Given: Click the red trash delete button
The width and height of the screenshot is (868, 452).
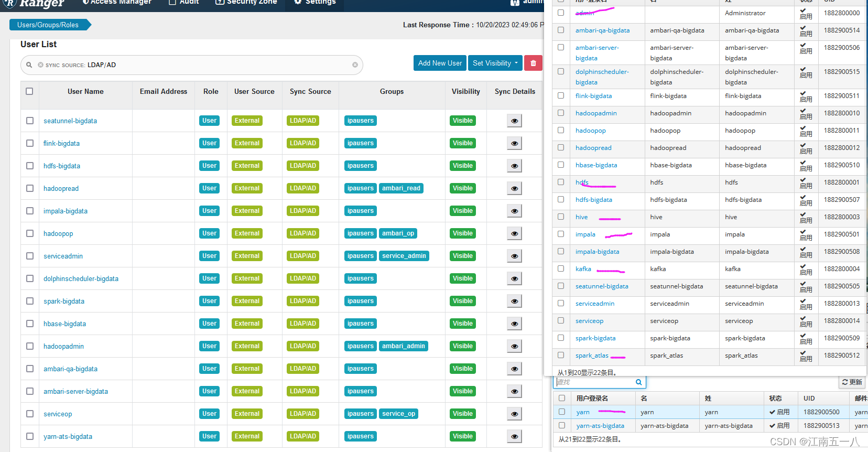Looking at the screenshot, I should [x=533, y=63].
